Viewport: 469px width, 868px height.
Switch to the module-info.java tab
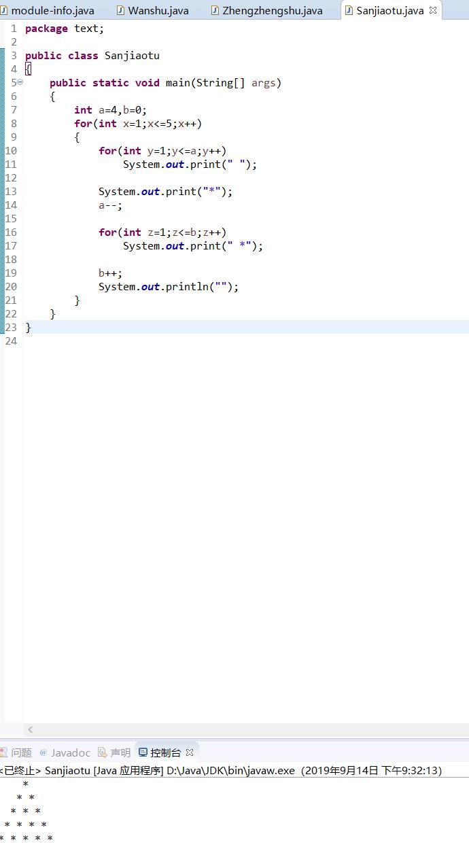[48, 10]
